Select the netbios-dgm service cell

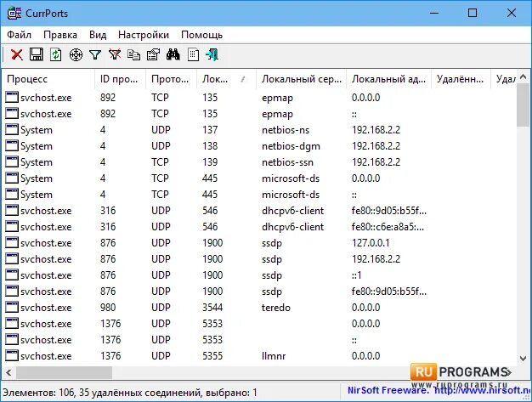(291, 146)
